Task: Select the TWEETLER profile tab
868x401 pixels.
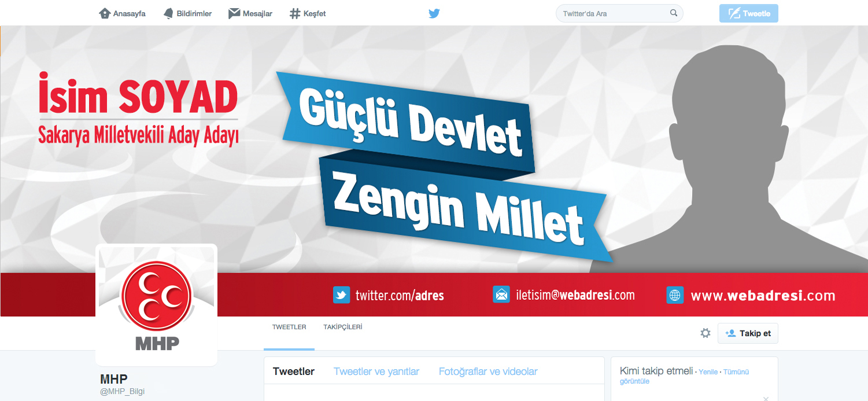Action: [289, 327]
